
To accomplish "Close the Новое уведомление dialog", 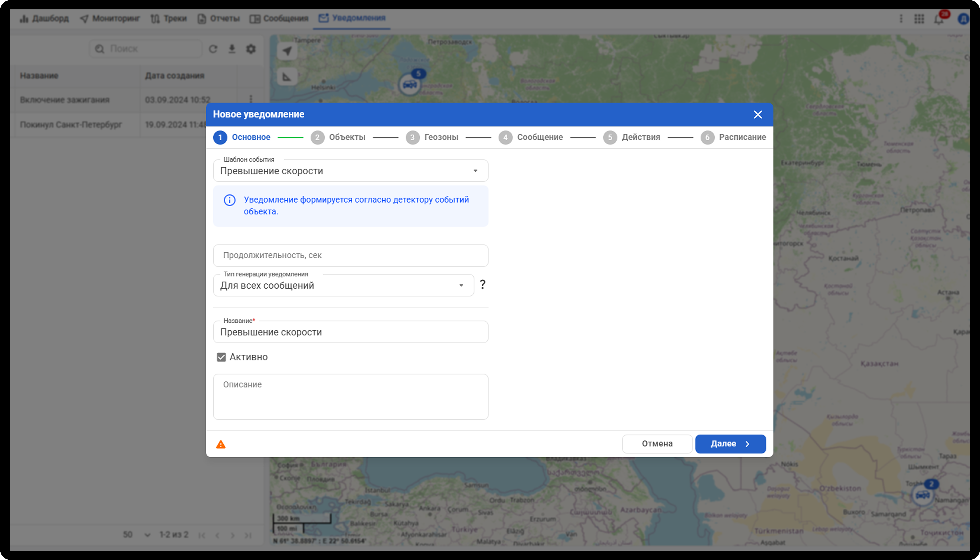I will pyautogui.click(x=758, y=115).
